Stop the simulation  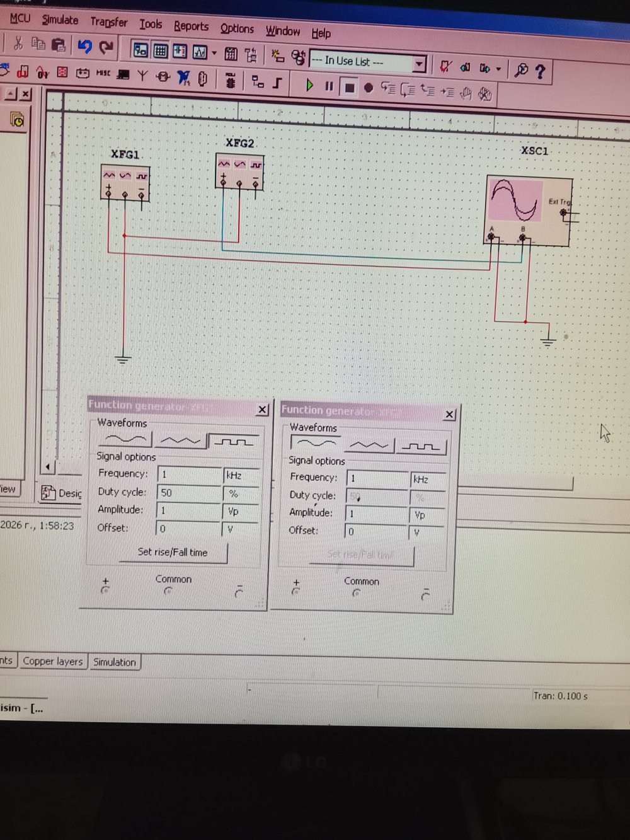click(x=348, y=88)
